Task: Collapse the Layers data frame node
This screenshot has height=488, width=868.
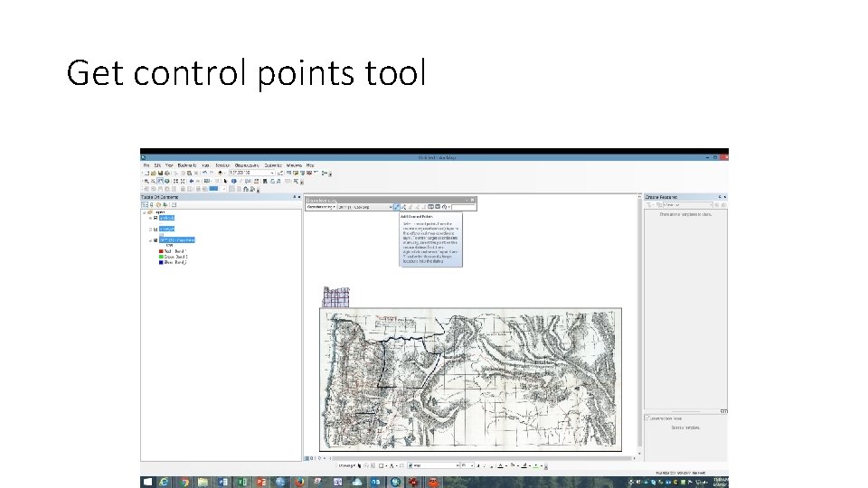Action: tap(145, 212)
